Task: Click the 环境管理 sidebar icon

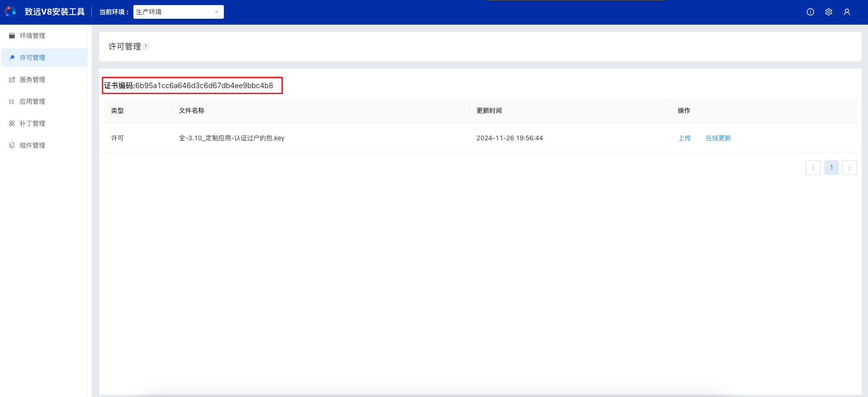Action: click(x=12, y=36)
